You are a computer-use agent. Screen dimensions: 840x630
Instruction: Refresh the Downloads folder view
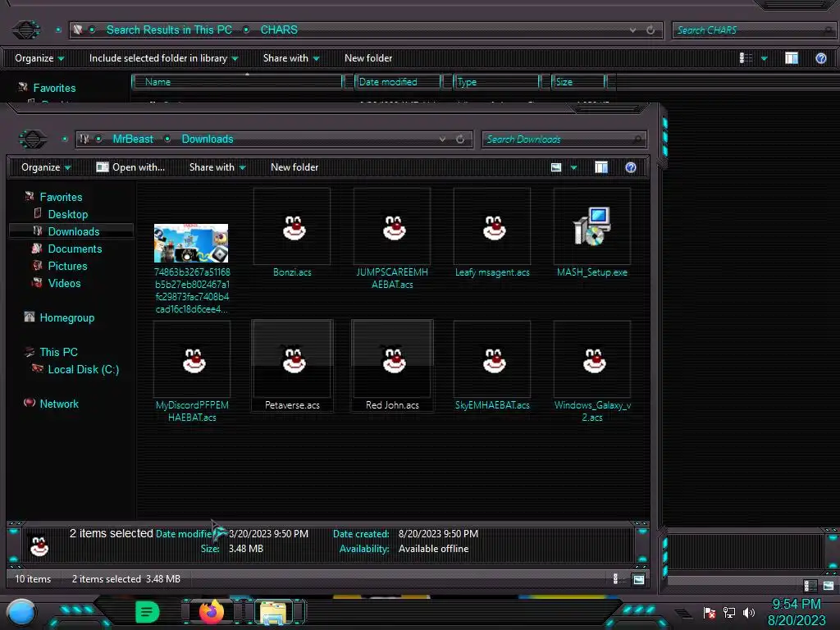[x=460, y=139]
